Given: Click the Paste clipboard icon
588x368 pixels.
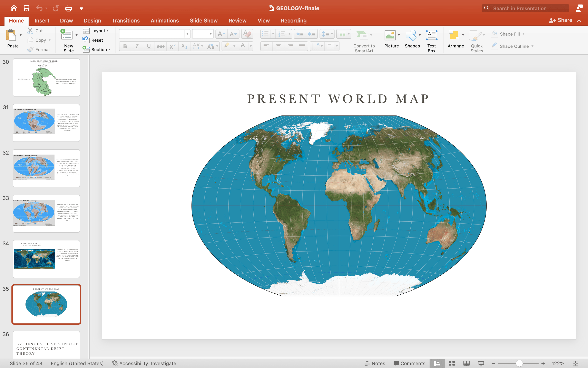Looking at the screenshot, I should [x=11, y=35].
